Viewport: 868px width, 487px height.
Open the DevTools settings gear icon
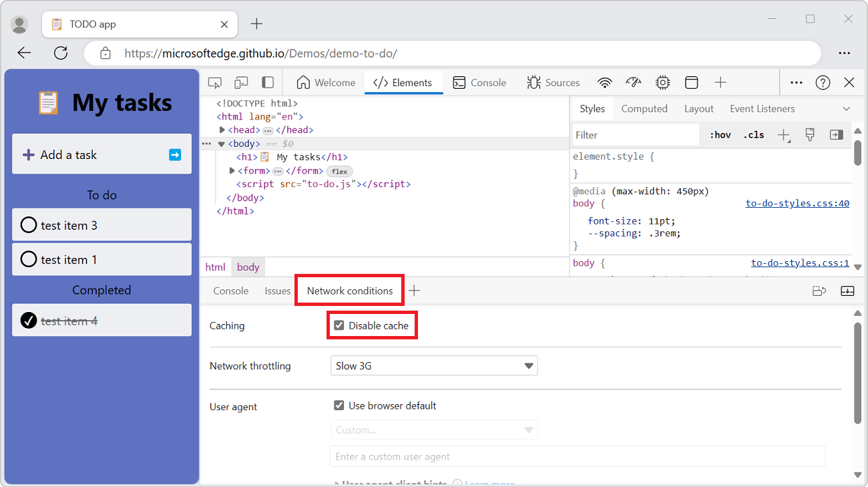click(662, 82)
